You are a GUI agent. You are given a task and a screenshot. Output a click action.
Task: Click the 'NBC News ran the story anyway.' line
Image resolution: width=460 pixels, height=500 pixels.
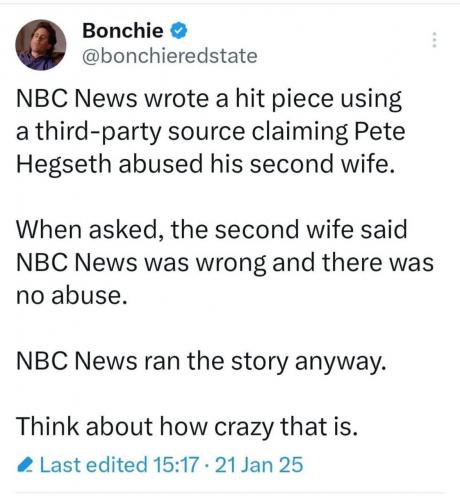pyautogui.click(x=201, y=362)
